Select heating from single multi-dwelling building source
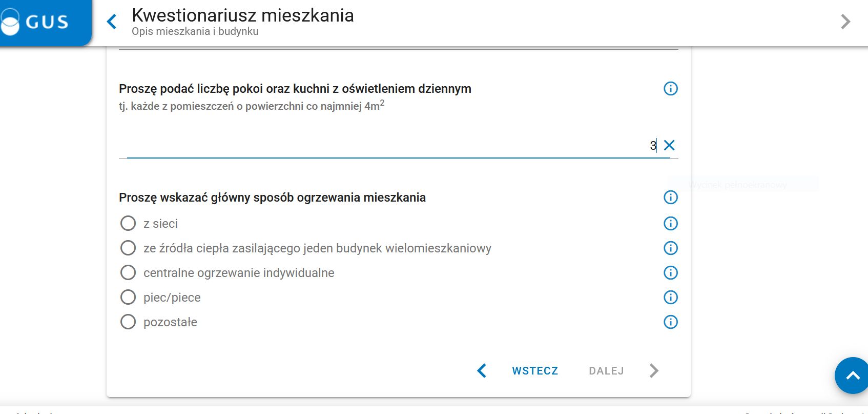This screenshot has width=868, height=414. click(128, 248)
